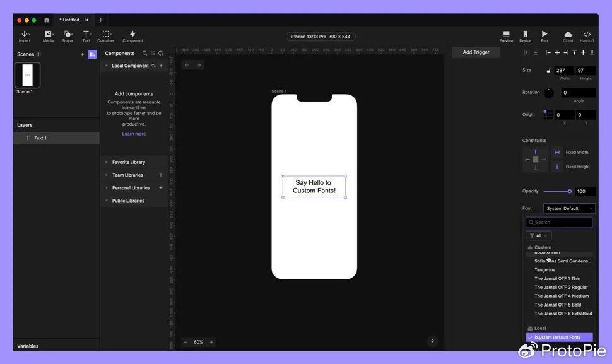Refresh the components libraries
Screen dimensions: 612x364
point(161,53)
